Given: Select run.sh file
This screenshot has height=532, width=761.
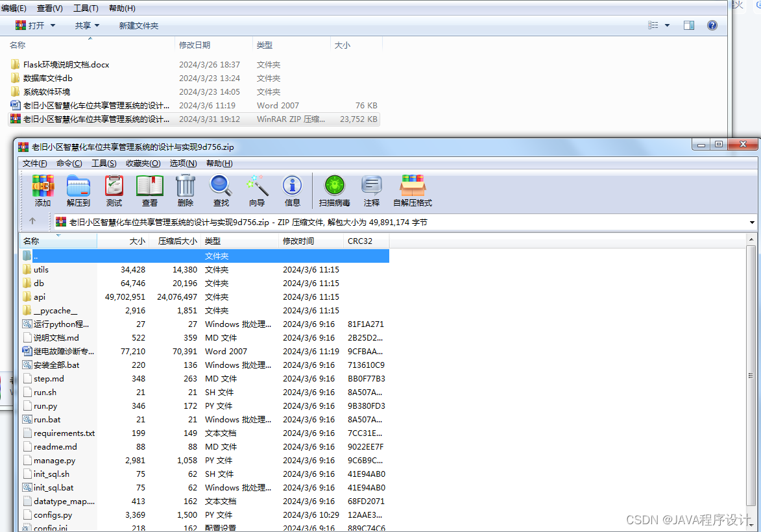Looking at the screenshot, I should tap(204, 392).
